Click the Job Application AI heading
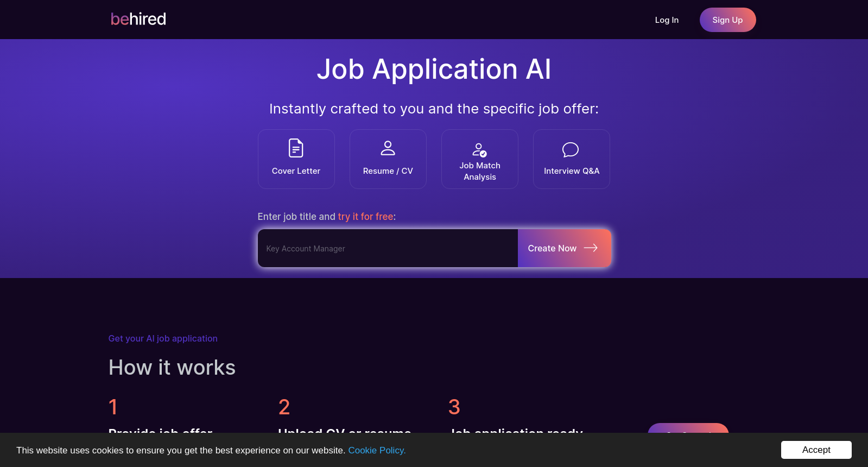 click(x=434, y=70)
